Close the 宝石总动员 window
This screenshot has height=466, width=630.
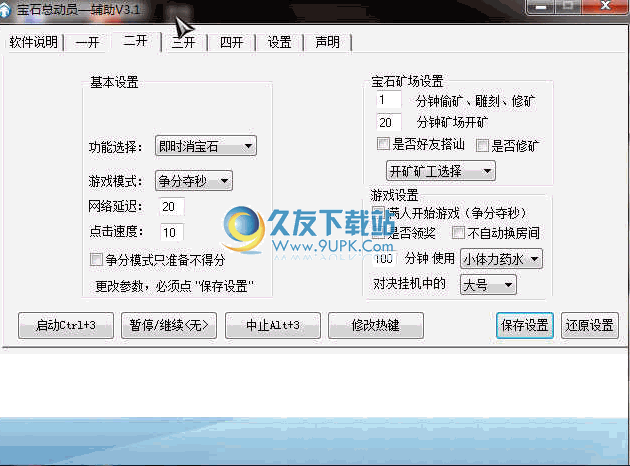point(606,6)
